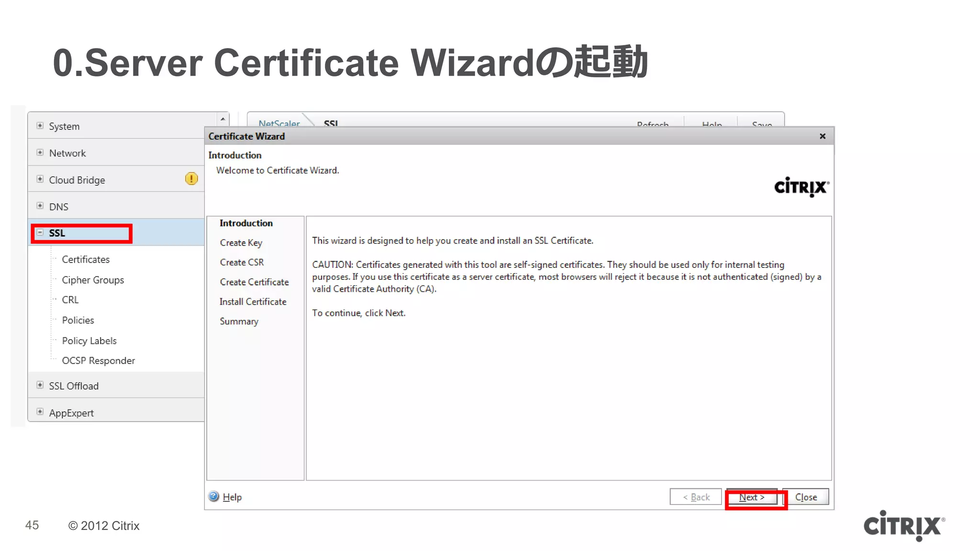
Task: Expand the System tree node
Action: tap(40, 126)
